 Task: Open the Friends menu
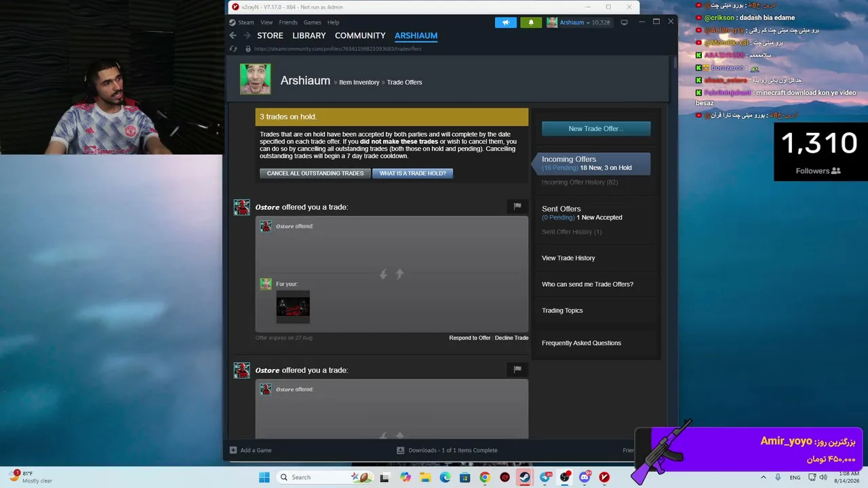(288, 22)
